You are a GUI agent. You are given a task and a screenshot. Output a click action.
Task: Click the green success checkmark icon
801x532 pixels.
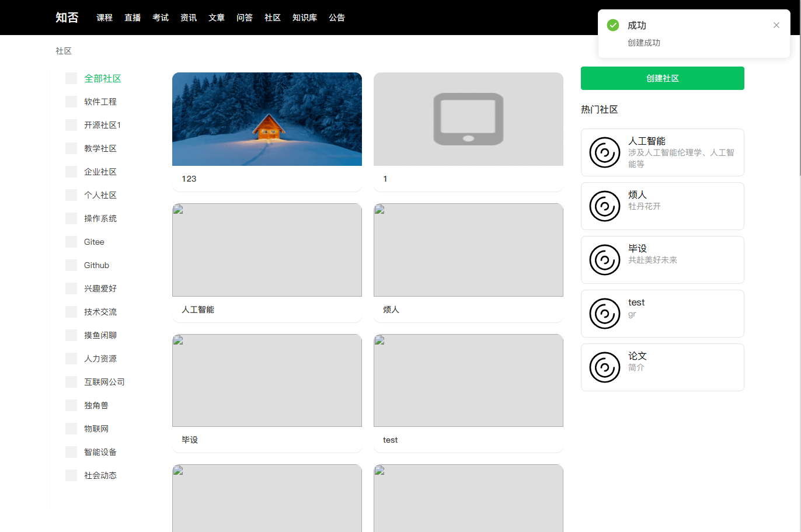613,25
